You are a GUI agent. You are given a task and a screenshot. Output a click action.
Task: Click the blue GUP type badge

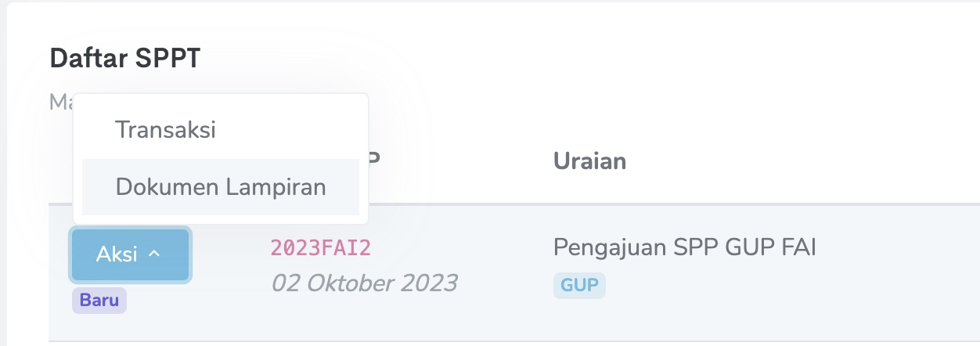pyautogui.click(x=579, y=286)
